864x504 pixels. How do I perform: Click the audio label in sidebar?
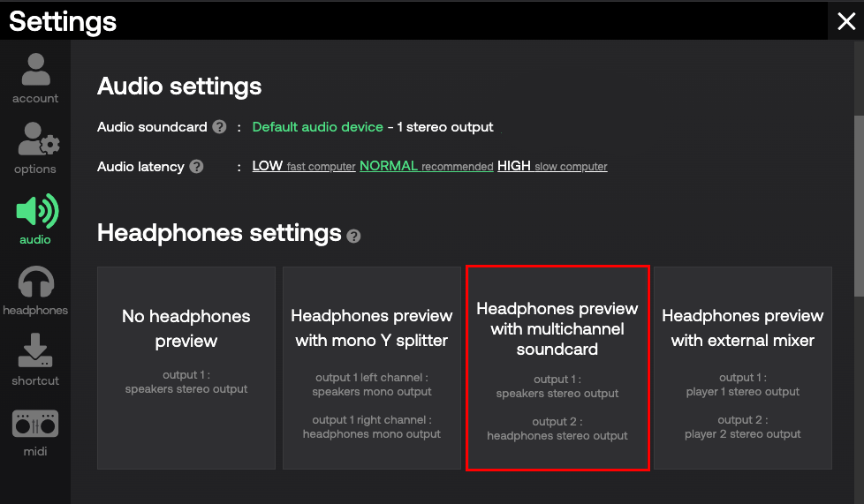click(35, 239)
